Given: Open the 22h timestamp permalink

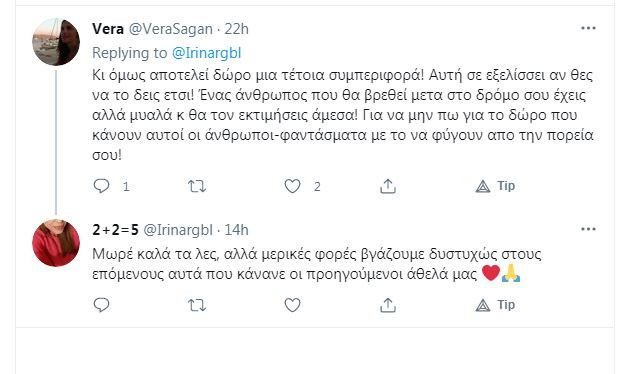Looking at the screenshot, I should pyautogui.click(x=236, y=29).
